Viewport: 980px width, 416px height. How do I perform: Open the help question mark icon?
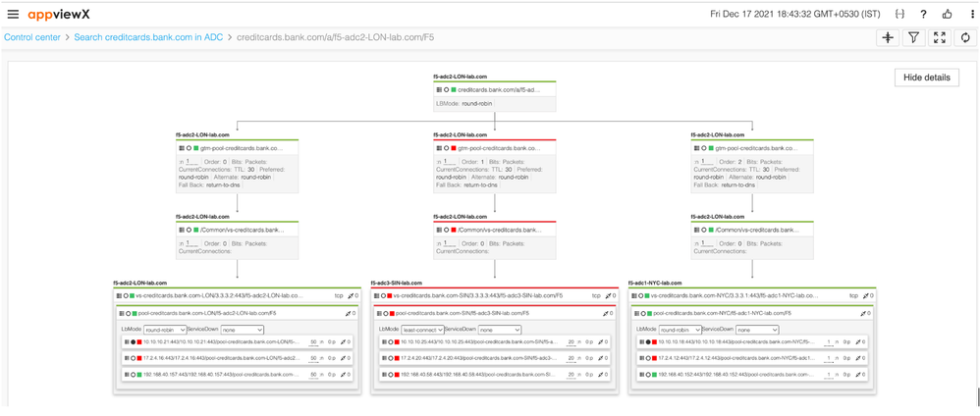(x=923, y=14)
